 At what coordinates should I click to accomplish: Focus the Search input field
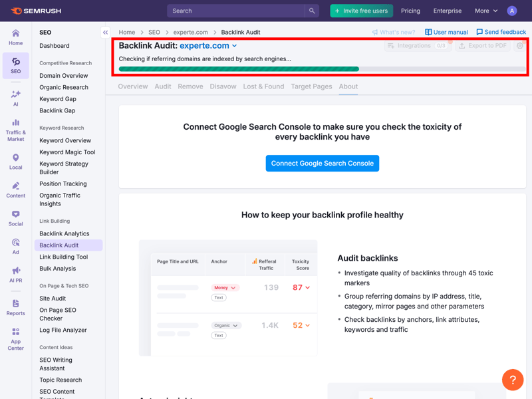click(x=236, y=11)
